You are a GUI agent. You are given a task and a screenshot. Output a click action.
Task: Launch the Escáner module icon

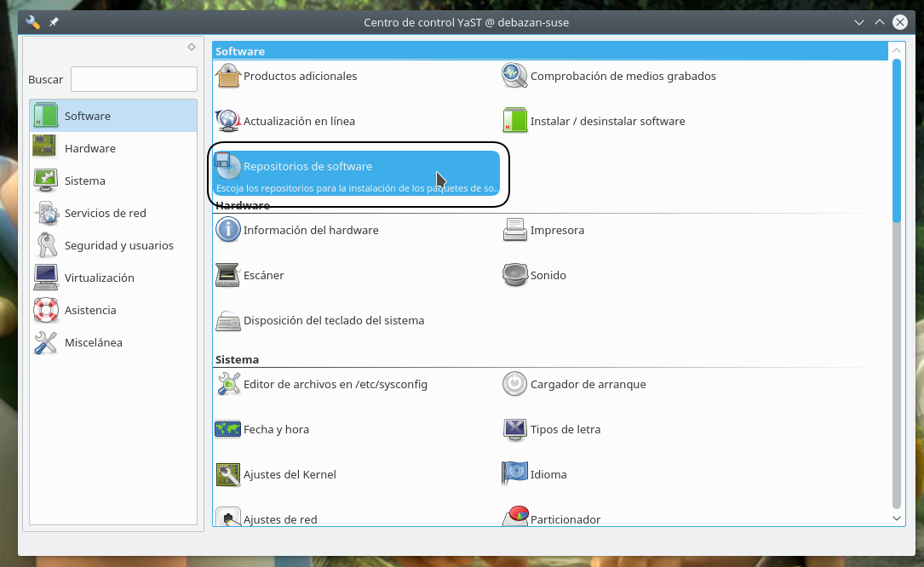[228, 275]
